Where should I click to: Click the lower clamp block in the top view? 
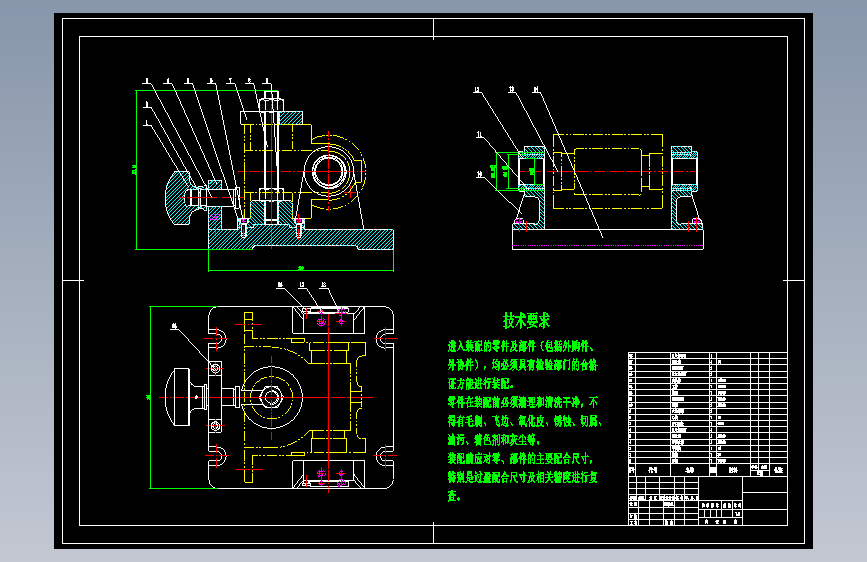coord(328,474)
